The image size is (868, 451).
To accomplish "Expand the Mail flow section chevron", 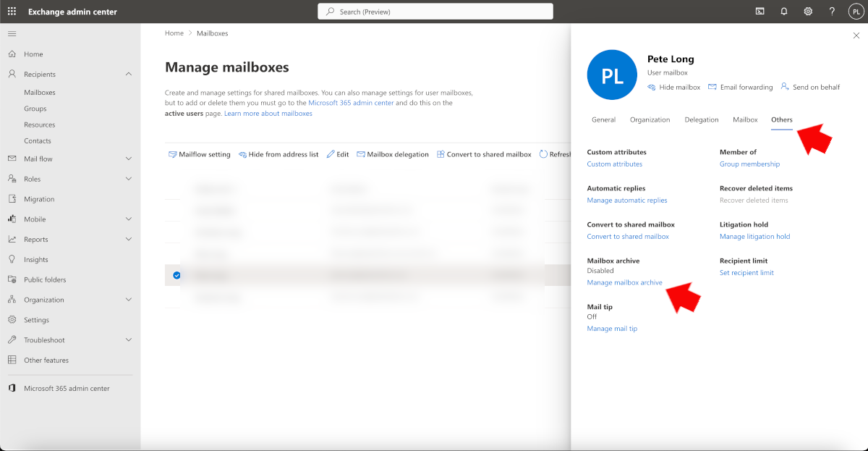I will [x=129, y=159].
